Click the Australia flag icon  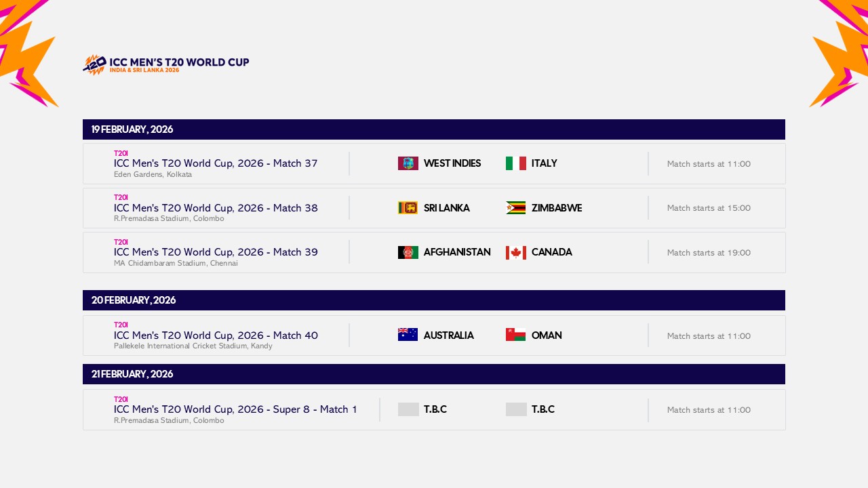(x=408, y=334)
